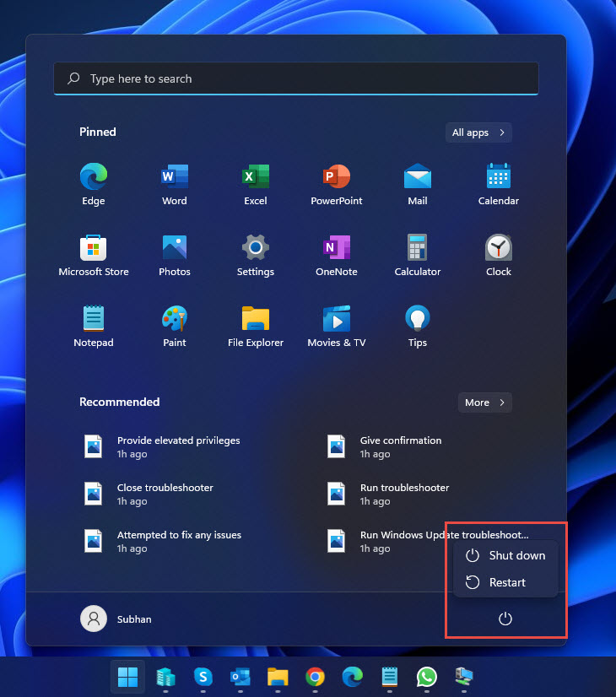Click the power button icon
Image resolution: width=616 pixels, height=697 pixels.
coord(505,619)
